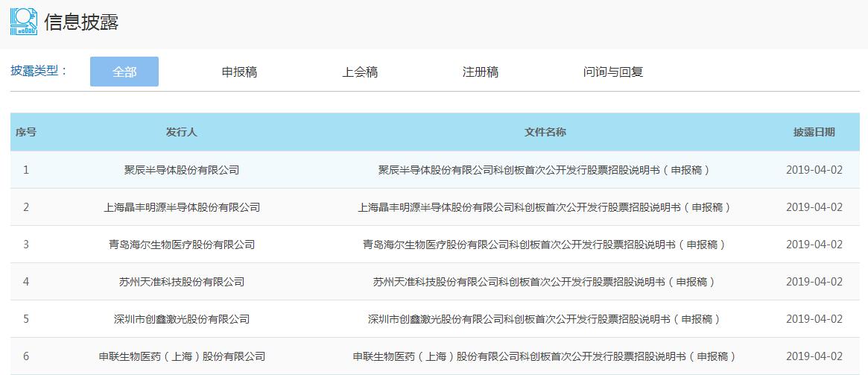Click issuer name 青岛海尔生物医疗股份有限公司
The image size is (868, 375).
click(182, 245)
